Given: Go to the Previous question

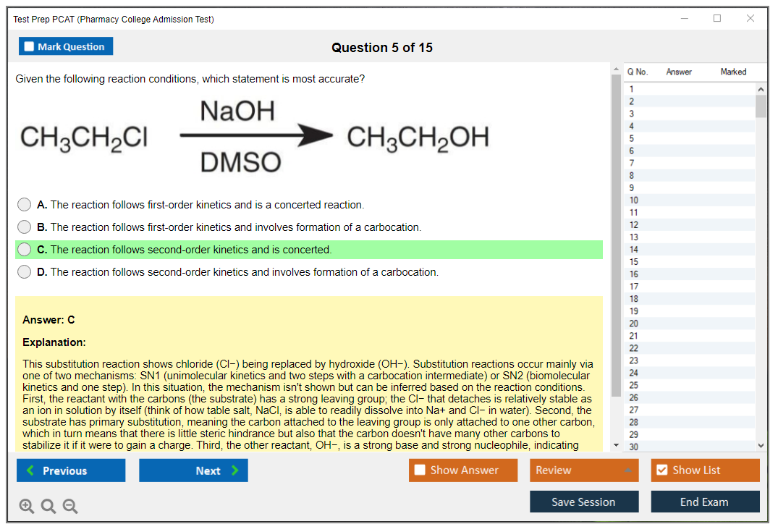Looking at the screenshot, I should 71,470.
